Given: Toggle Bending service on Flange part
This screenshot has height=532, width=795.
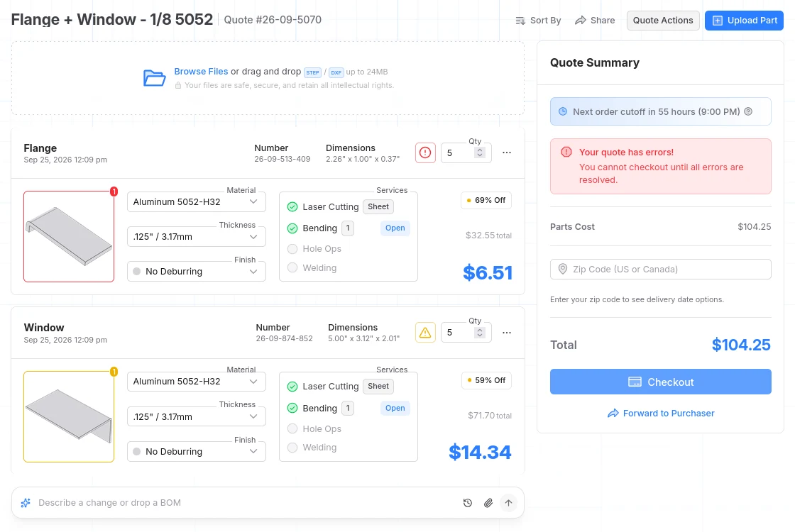Looking at the screenshot, I should pyautogui.click(x=292, y=228).
